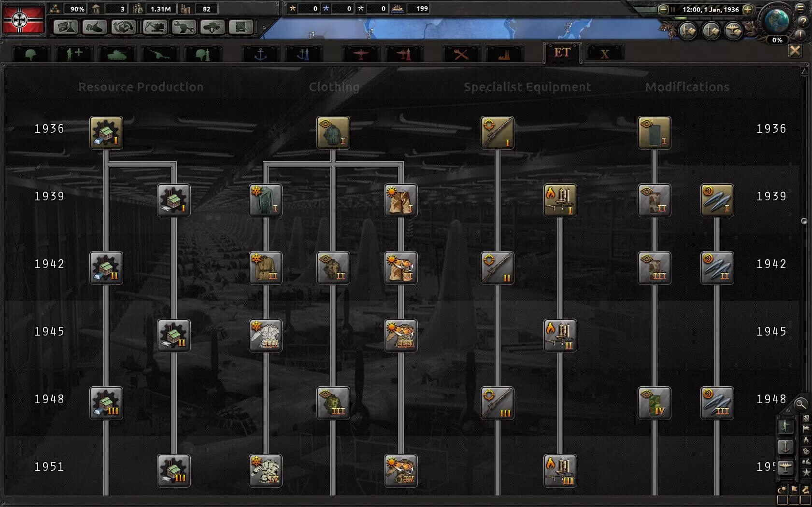This screenshot has width=812, height=507.
Task: Increase game speed with plus button
Action: [x=747, y=9]
